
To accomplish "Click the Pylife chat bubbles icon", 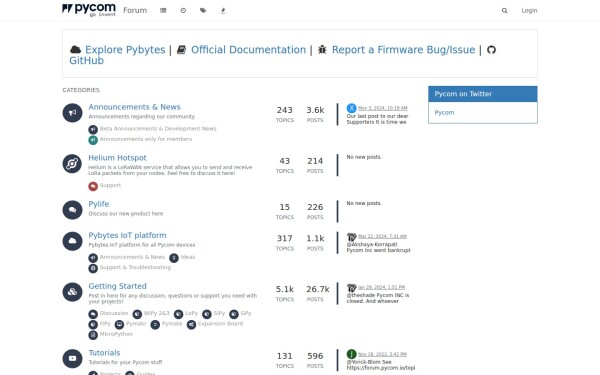I will tap(72, 210).
